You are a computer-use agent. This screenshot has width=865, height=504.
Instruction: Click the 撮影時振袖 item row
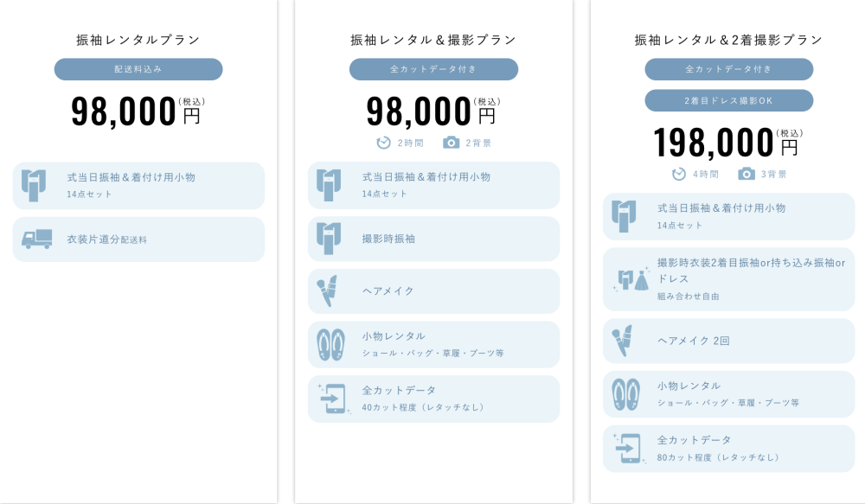point(433,239)
